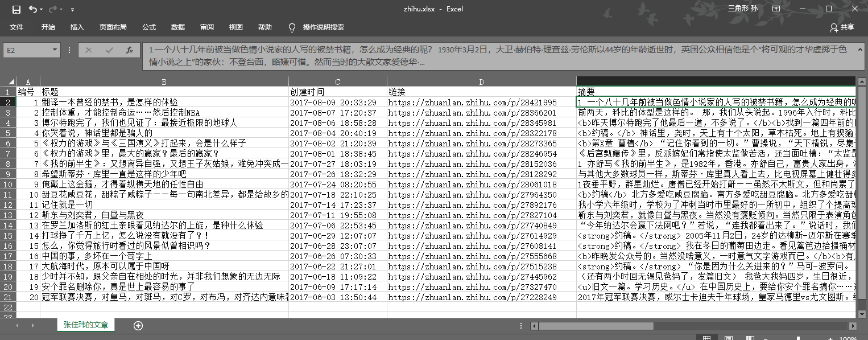Add a new sheet with plus icon
The image size is (868, 340).
pyautogui.click(x=138, y=326)
